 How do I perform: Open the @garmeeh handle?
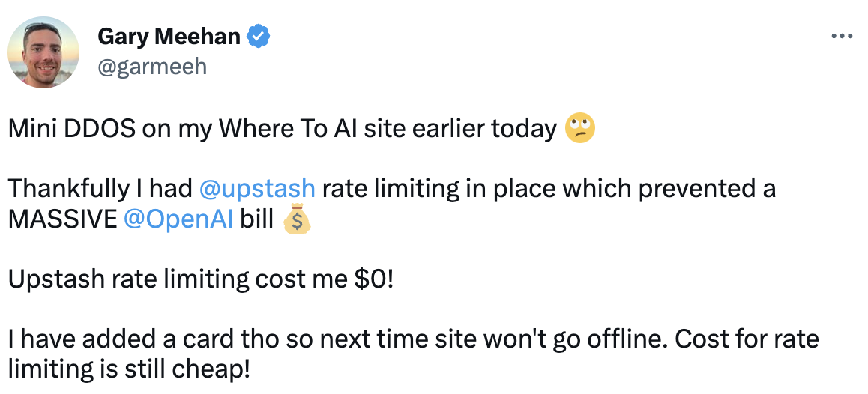pyautogui.click(x=152, y=67)
